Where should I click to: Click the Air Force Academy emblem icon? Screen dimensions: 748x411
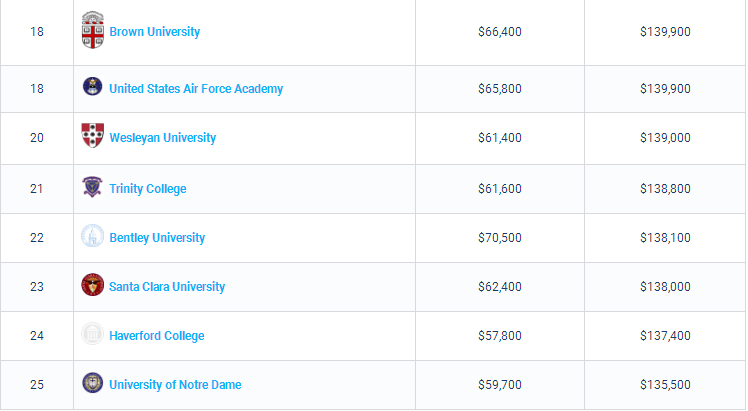[x=93, y=86]
